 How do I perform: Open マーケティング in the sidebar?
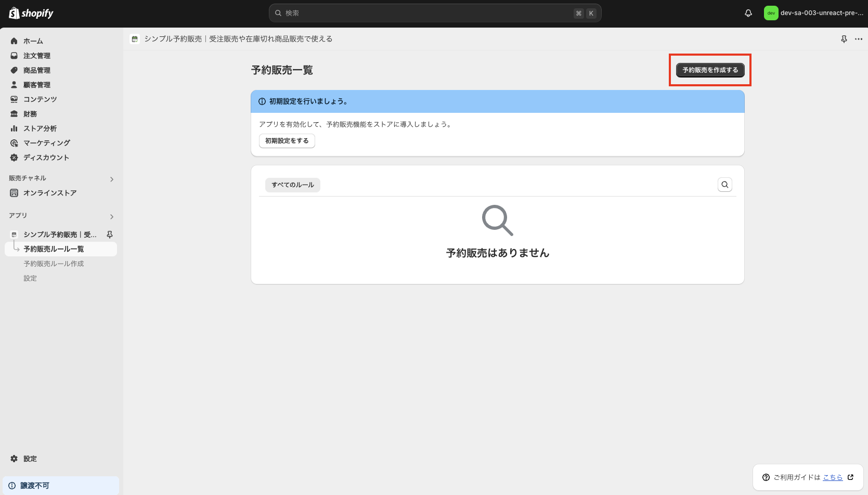point(47,142)
